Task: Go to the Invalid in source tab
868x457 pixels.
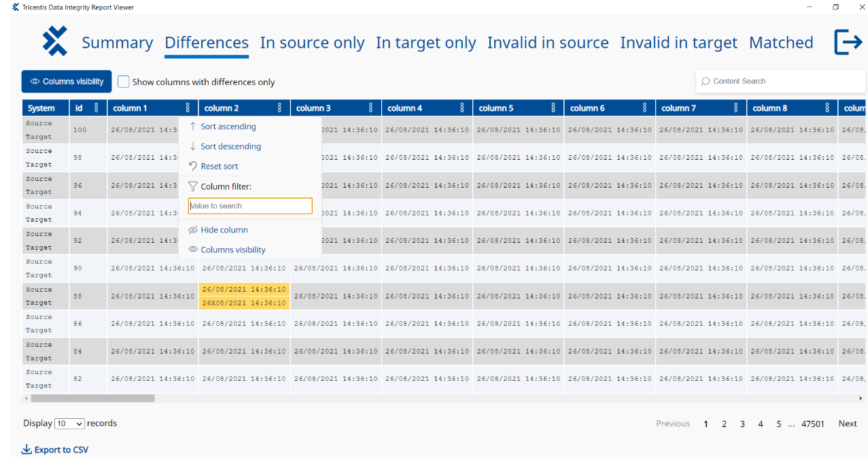Action: pyautogui.click(x=548, y=42)
